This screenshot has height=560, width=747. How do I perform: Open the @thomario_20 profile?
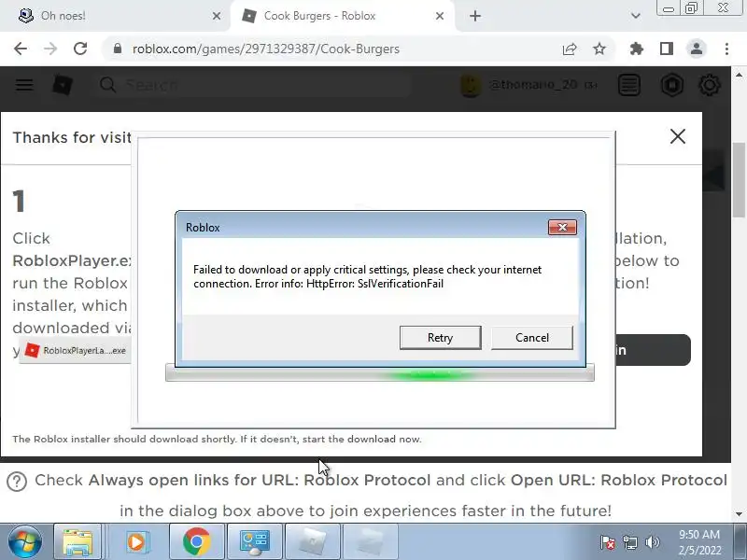tap(529, 85)
